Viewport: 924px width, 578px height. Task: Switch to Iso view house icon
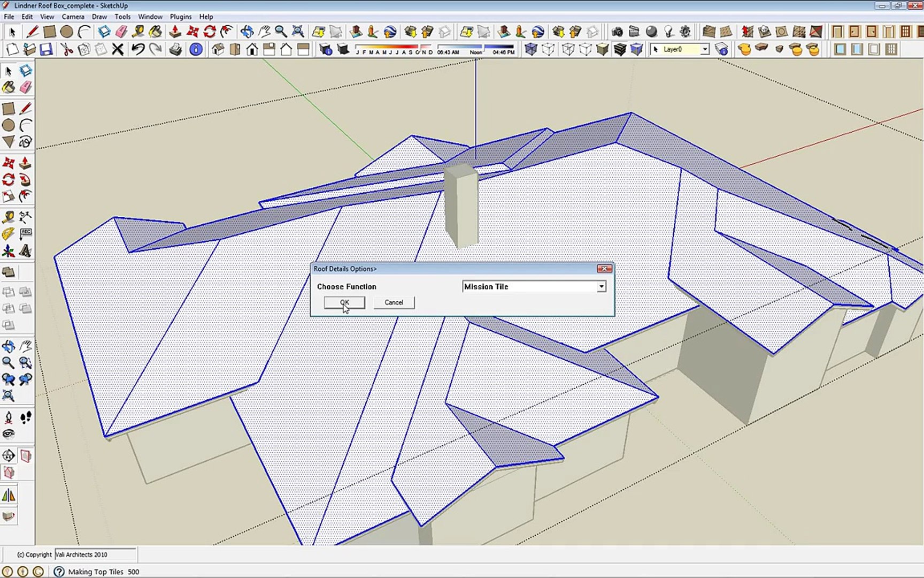point(218,50)
